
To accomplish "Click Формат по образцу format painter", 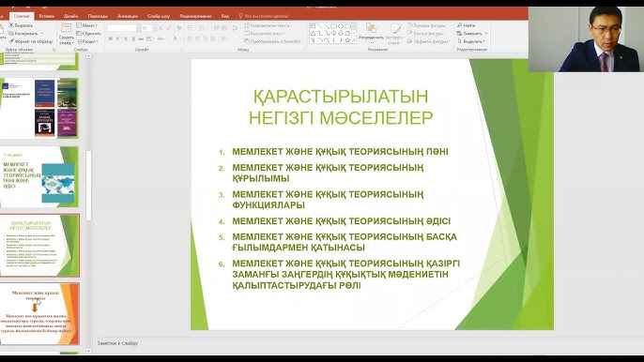I will [x=31, y=41].
